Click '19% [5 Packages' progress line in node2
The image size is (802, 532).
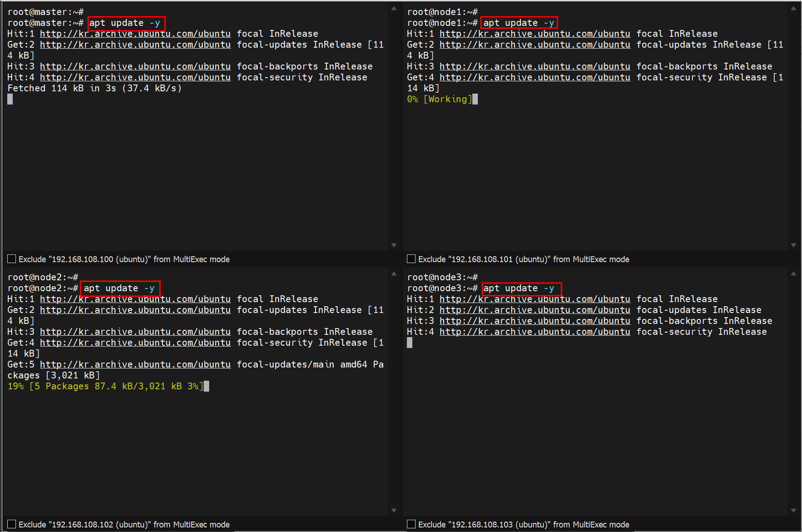[x=105, y=386]
